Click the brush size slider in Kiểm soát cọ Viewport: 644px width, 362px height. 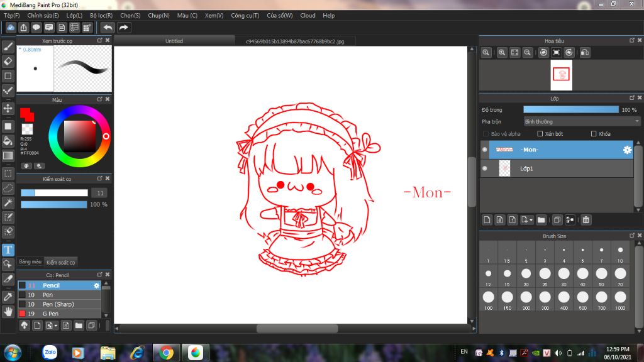(54, 193)
